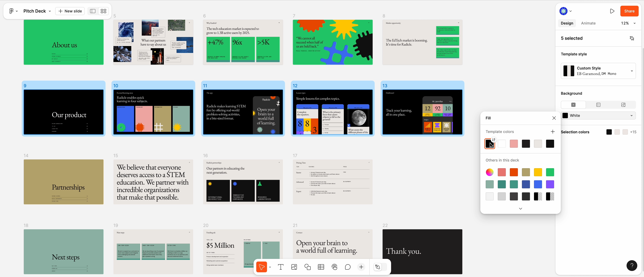Screen dimensions: 644x277
Task: Select the image insert tool
Action: (x=294, y=267)
